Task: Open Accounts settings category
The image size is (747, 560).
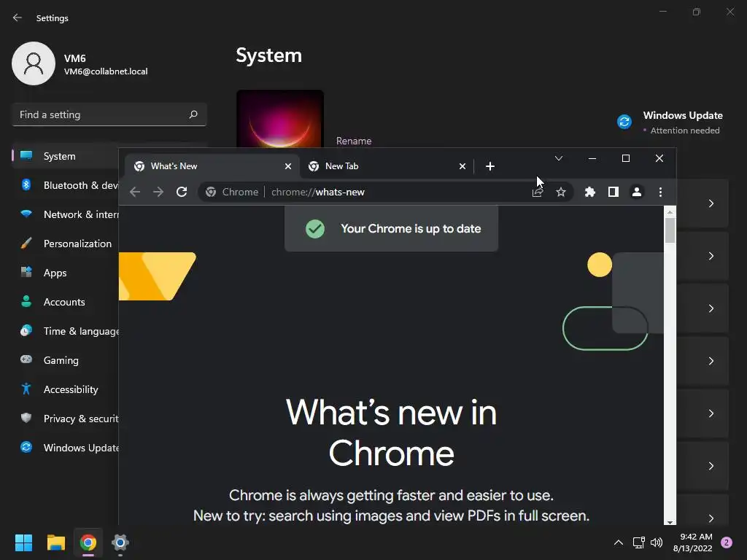Action: 65,302
